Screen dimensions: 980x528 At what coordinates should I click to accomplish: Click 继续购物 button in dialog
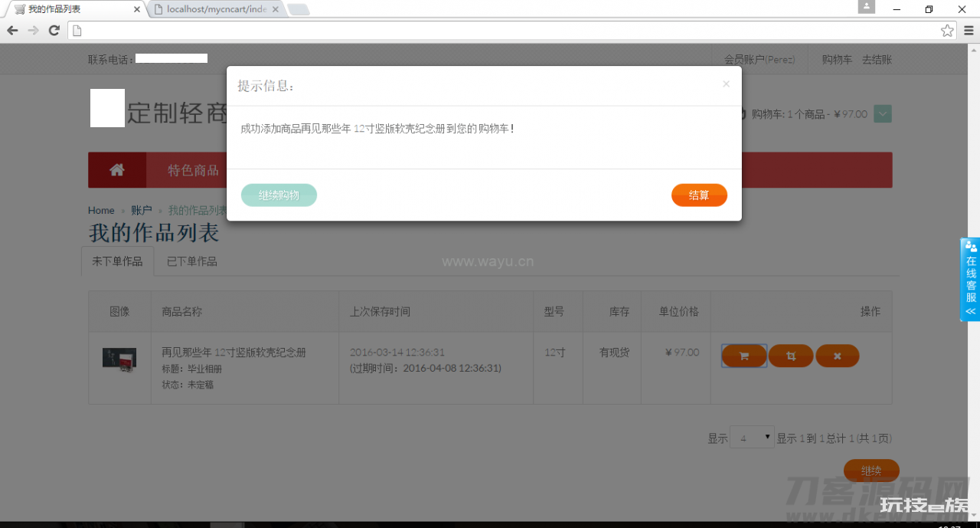[279, 195]
